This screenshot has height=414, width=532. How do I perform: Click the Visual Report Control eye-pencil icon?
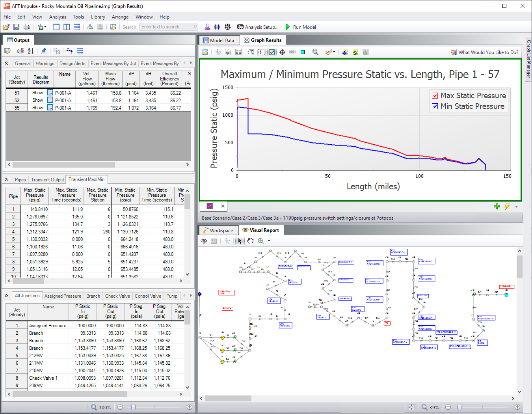[x=204, y=241]
